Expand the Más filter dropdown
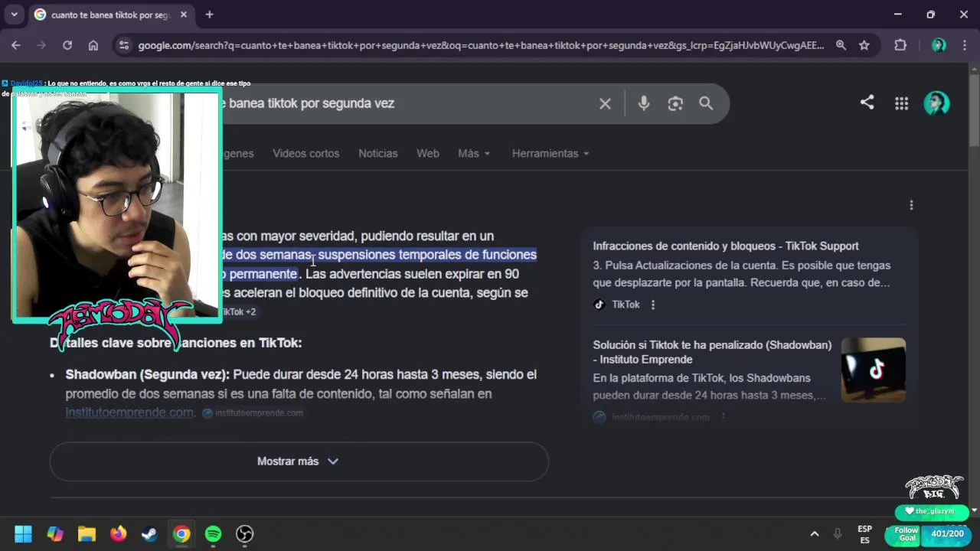The width and height of the screenshot is (980, 551). tap(474, 153)
